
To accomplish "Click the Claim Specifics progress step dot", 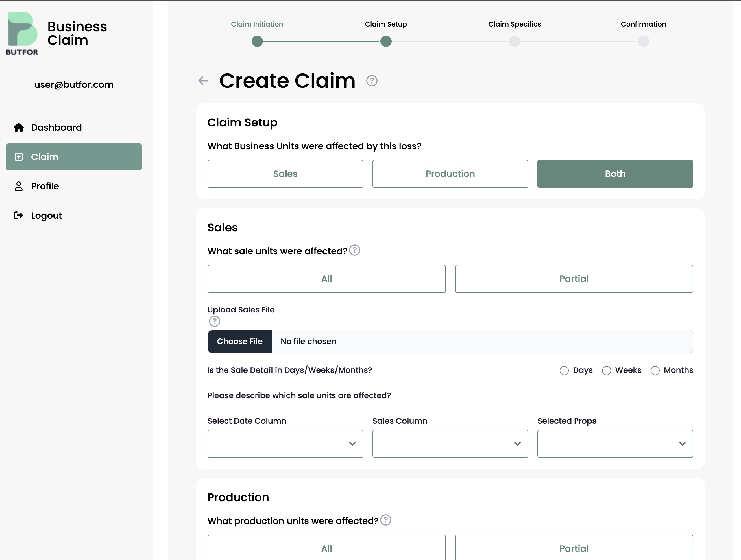I will (515, 41).
